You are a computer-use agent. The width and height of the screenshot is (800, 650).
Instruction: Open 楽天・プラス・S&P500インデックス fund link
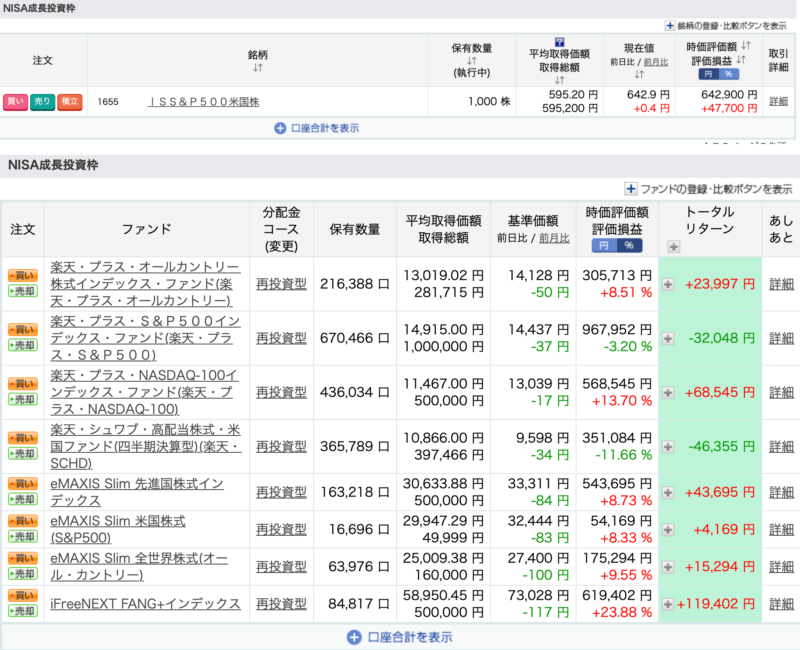coord(145,338)
